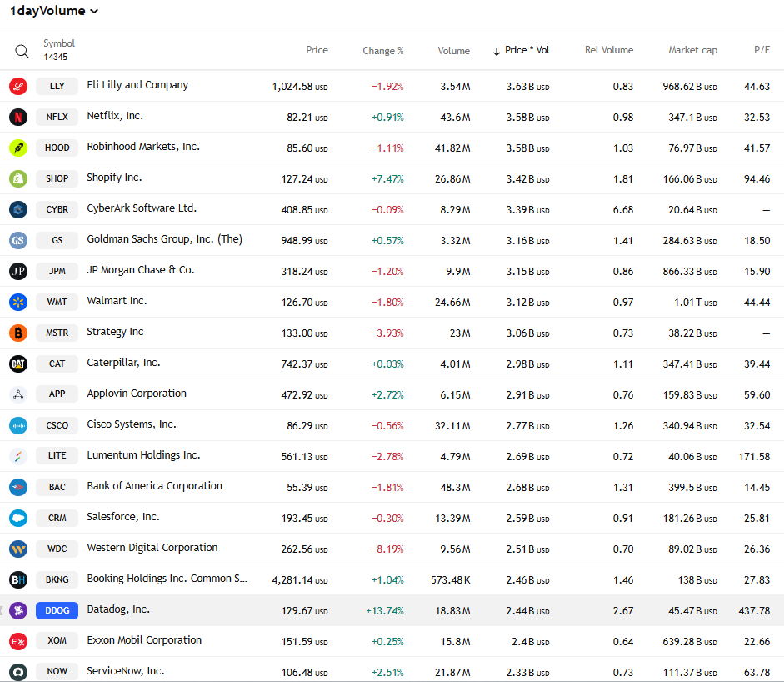Image resolution: width=784 pixels, height=682 pixels.
Task: Toggle the Price * Vol sort arrow
Action: [496, 51]
